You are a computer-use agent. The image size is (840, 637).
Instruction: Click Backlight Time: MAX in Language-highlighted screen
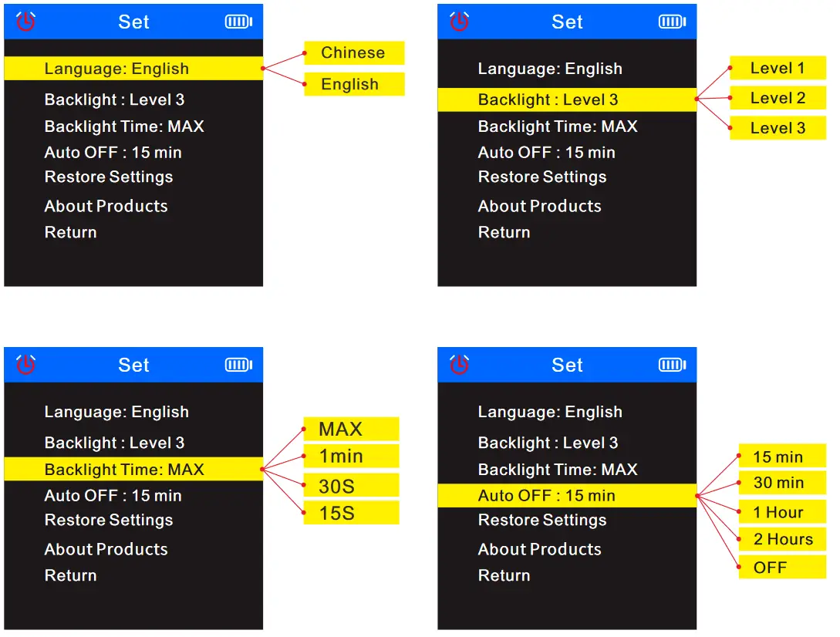point(124,126)
